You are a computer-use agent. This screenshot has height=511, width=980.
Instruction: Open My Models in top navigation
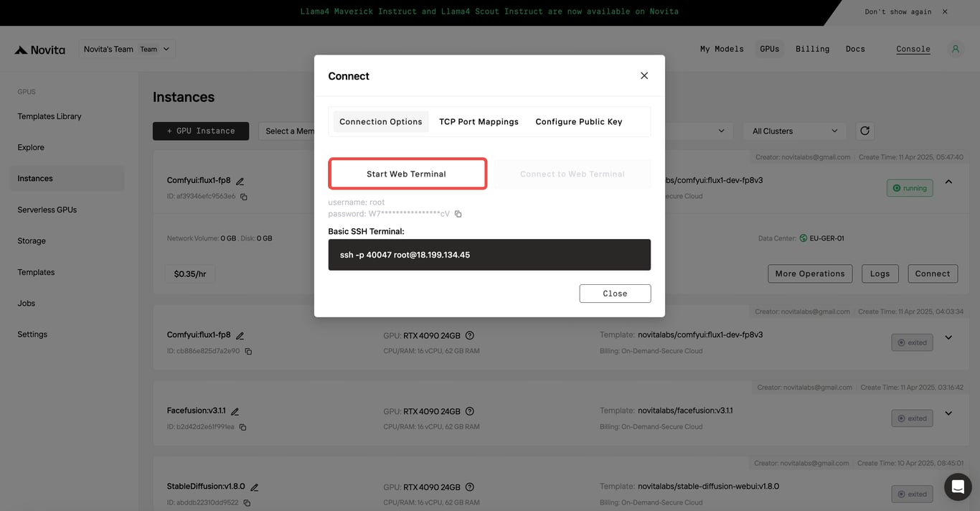(x=722, y=49)
